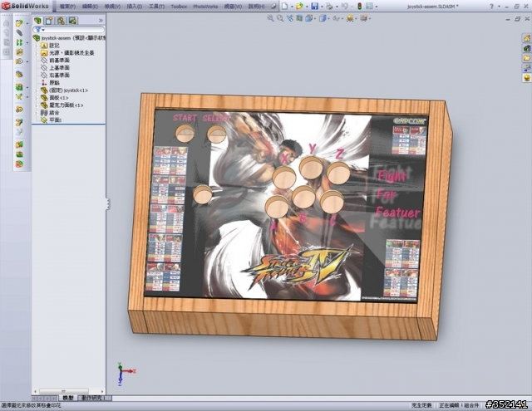
Task: Open the 視窗(W) Window menu
Action: 233,7
